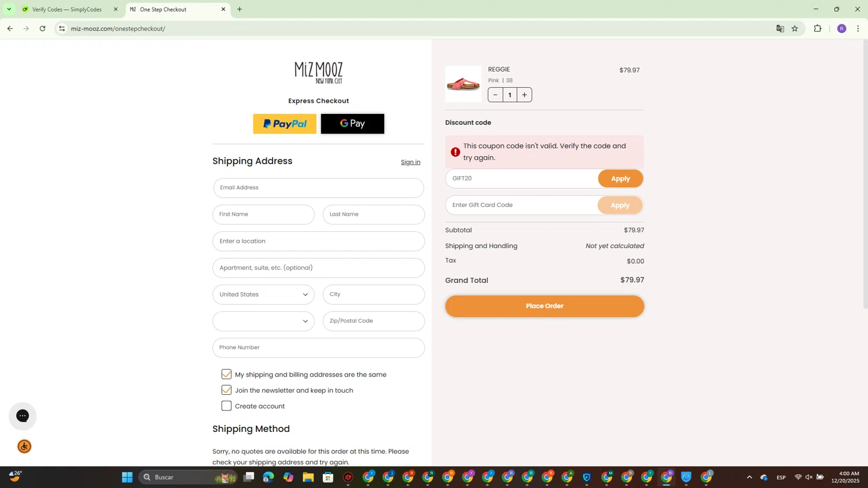
Task: Open the muted volume tray icon
Action: [809, 477]
